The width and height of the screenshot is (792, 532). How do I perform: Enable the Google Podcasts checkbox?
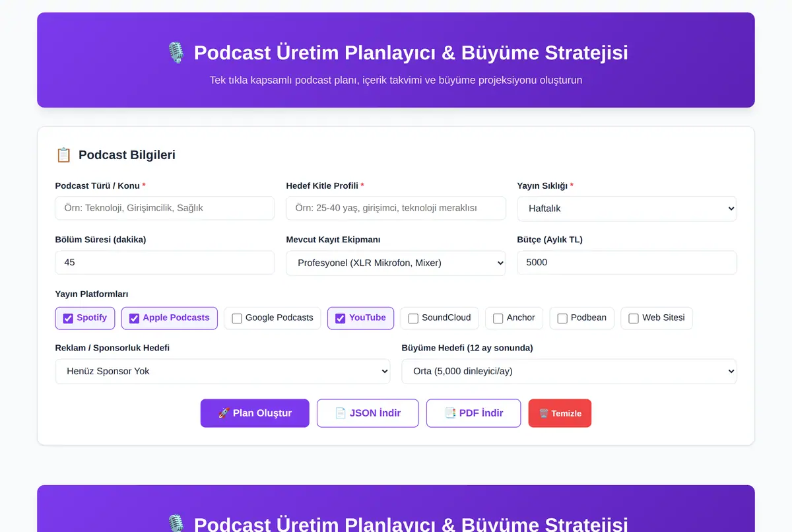coord(237,319)
